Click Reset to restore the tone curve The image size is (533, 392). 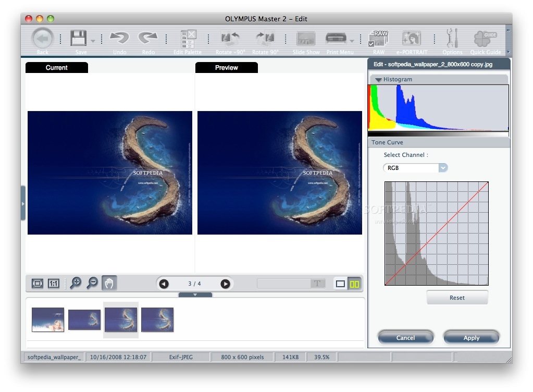(x=457, y=297)
